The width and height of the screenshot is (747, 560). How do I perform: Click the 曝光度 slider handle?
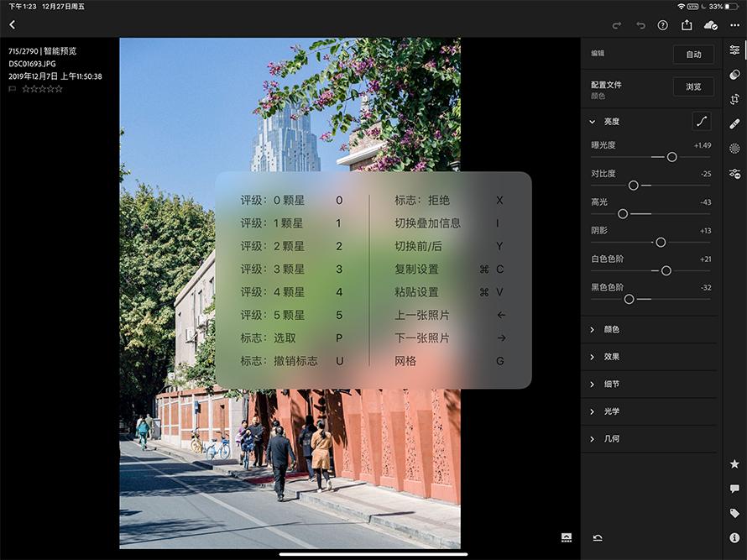[x=672, y=157]
